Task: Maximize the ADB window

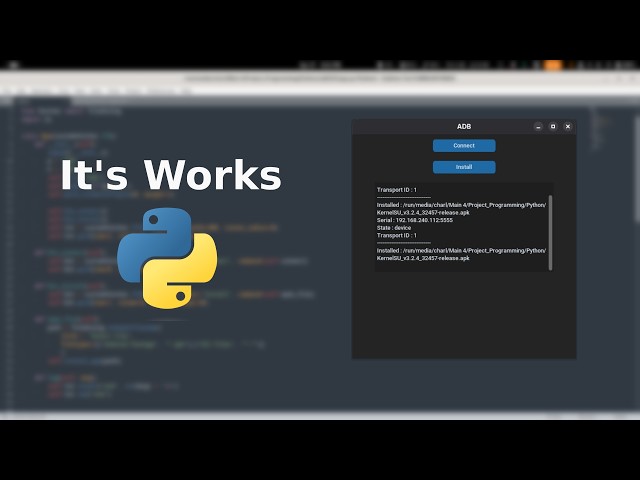Action: (553, 127)
